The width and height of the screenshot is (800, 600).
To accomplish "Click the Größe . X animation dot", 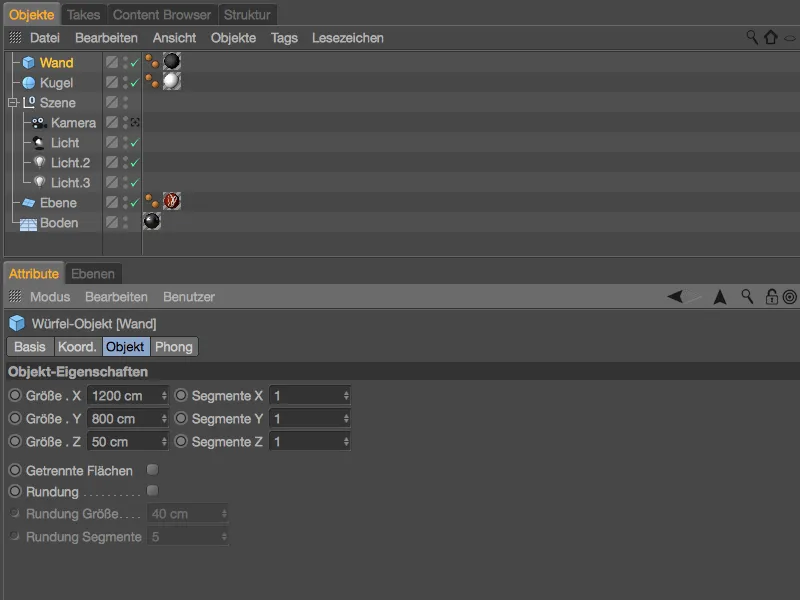I will pyautogui.click(x=15, y=395).
